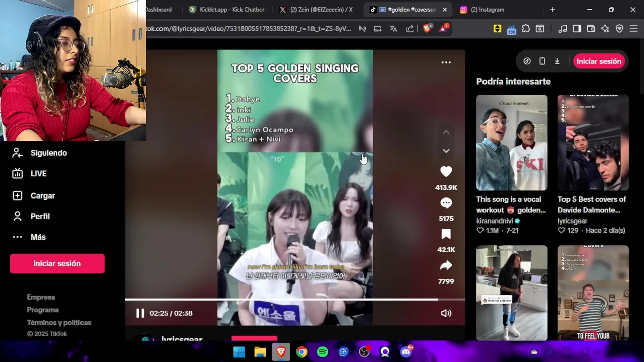Viewport: 644px width, 362px height.
Task: Open the three-dot video options menu
Action: coord(446,62)
